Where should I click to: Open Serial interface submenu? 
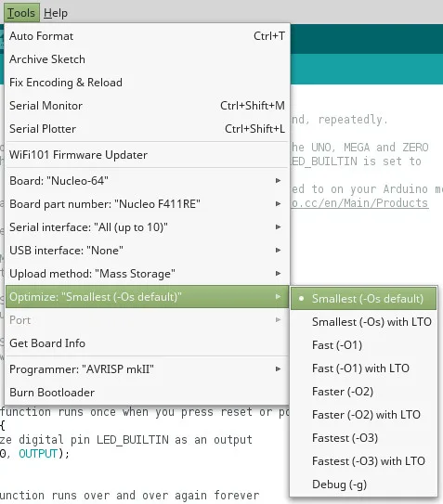[x=147, y=227]
